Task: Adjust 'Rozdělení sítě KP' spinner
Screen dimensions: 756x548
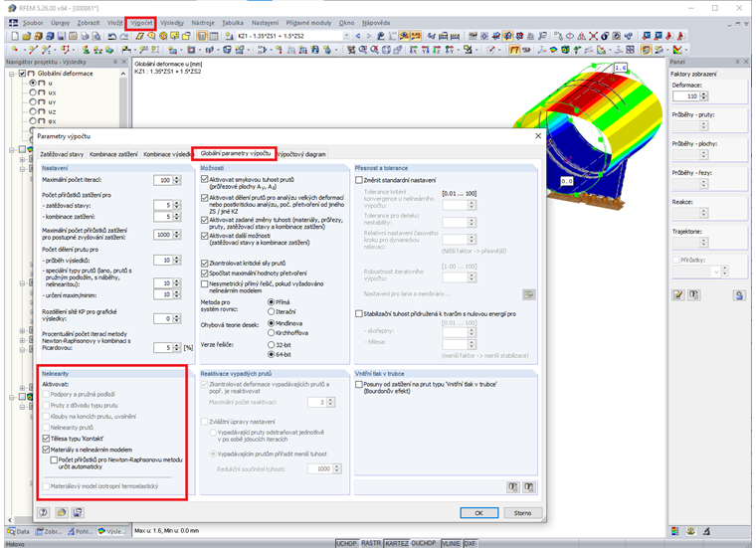Action: click(177, 318)
